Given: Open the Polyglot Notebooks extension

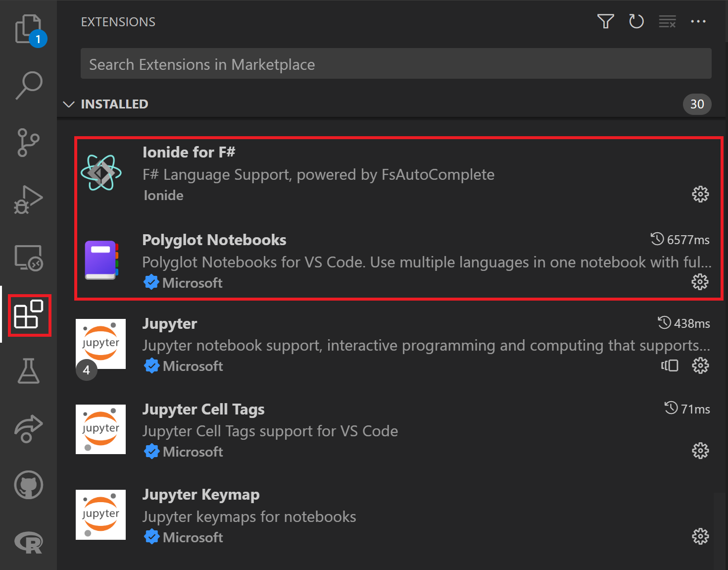Looking at the screenshot, I should (x=214, y=240).
